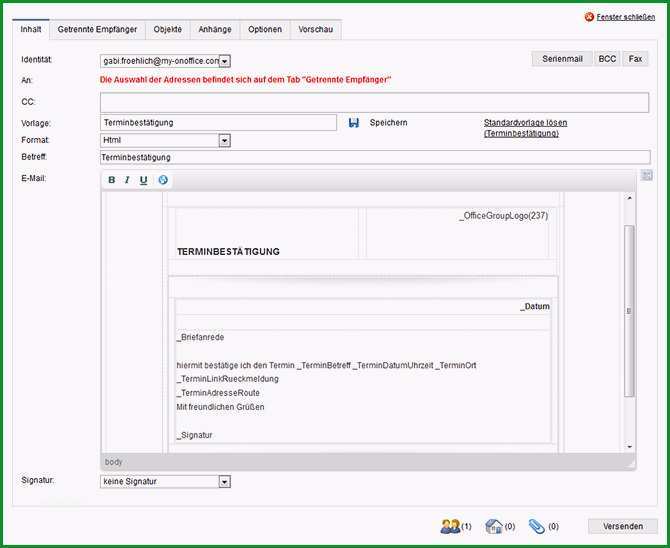The width and height of the screenshot is (670, 548).
Task: Maximize the e-mail editor with the corner icon
Action: pos(647,175)
